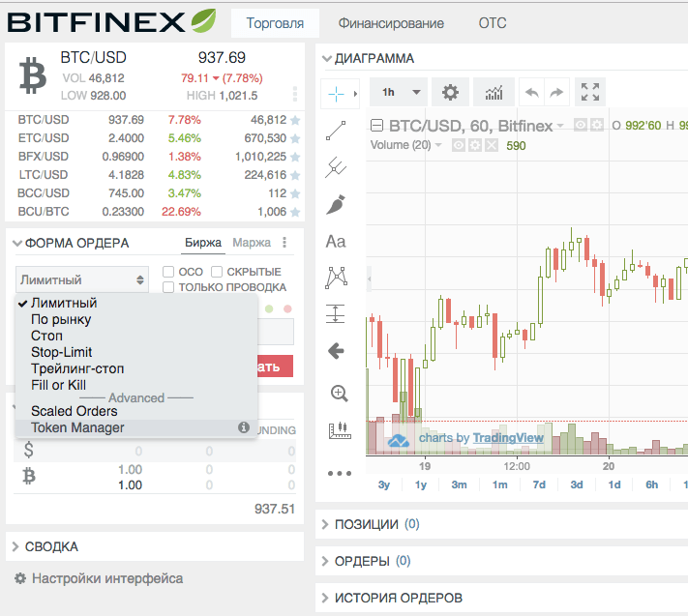Viewport: 688px width, 616px height.
Task: Favorite the ETC/USD ticker star
Action: pyautogui.click(x=295, y=138)
